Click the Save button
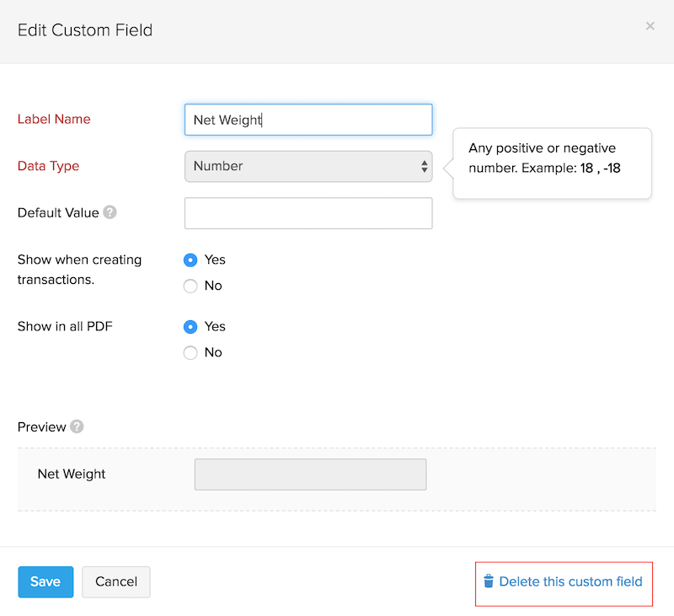 click(45, 581)
